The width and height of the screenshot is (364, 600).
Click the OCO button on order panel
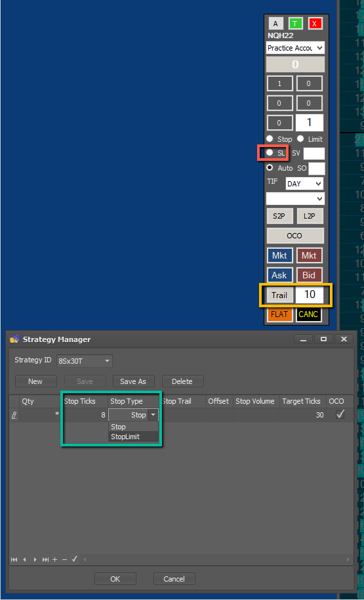294,236
